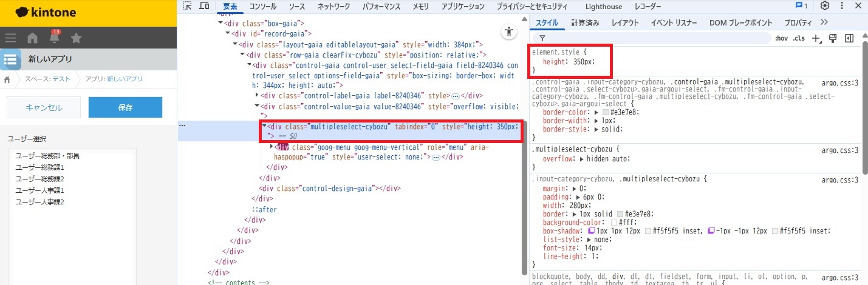Expand ellipsis in control-label-gaia div
The image size is (868, 285).
pos(455,96)
